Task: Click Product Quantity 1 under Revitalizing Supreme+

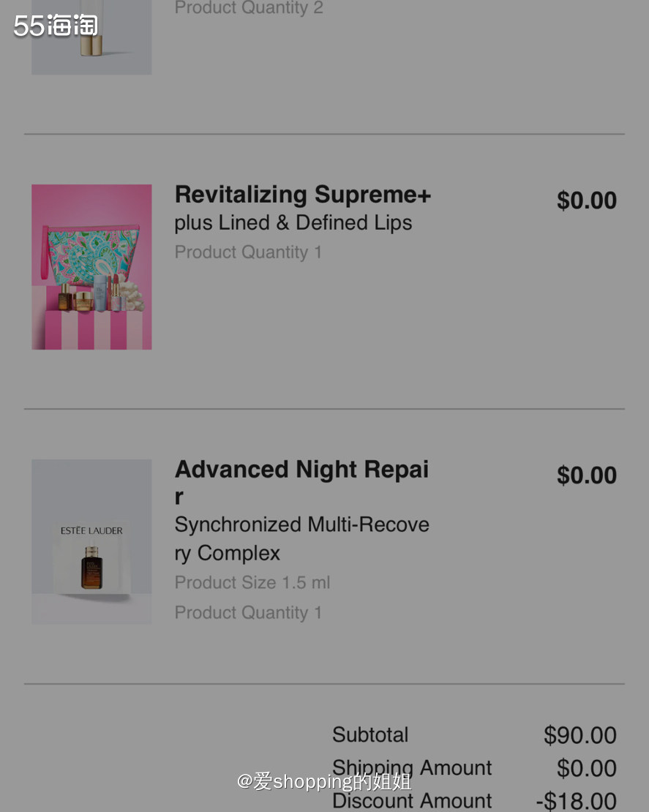Action: (248, 252)
